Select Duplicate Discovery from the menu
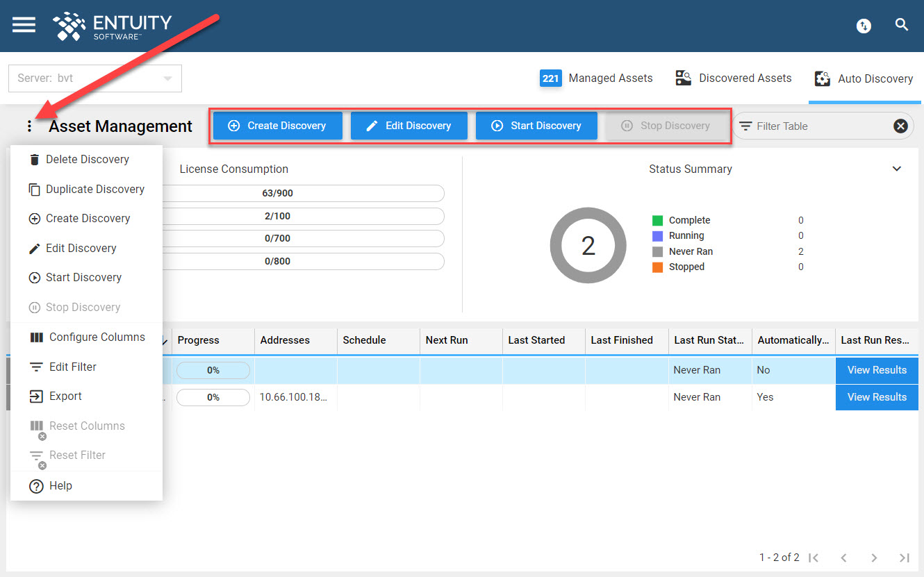Image resolution: width=924 pixels, height=577 pixels. pyautogui.click(x=86, y=190)
